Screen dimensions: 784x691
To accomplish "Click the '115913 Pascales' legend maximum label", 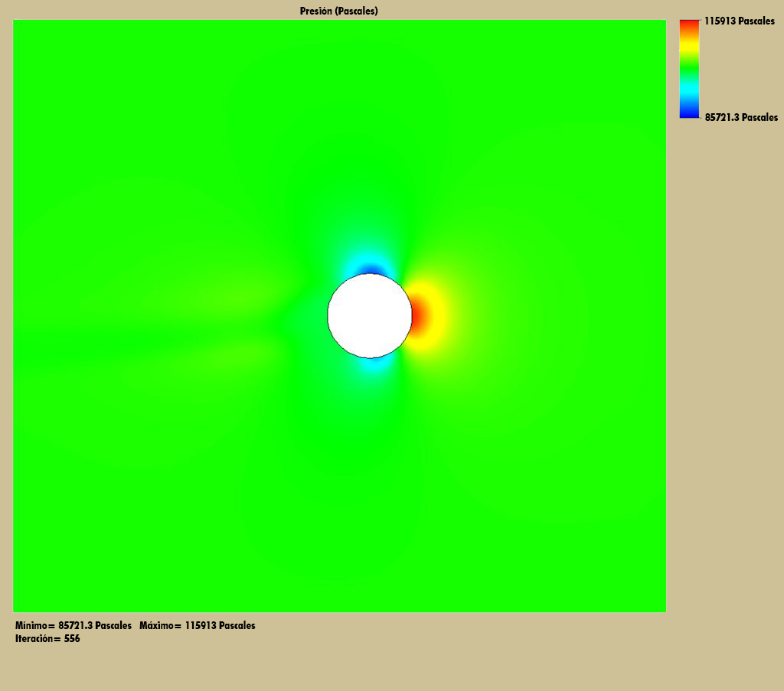I will tap(739, 21).
